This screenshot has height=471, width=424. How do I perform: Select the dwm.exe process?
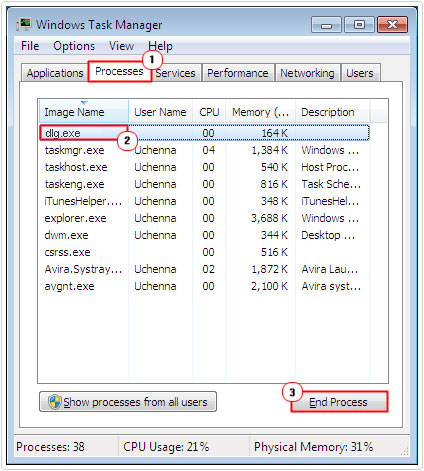click(204, 235)
